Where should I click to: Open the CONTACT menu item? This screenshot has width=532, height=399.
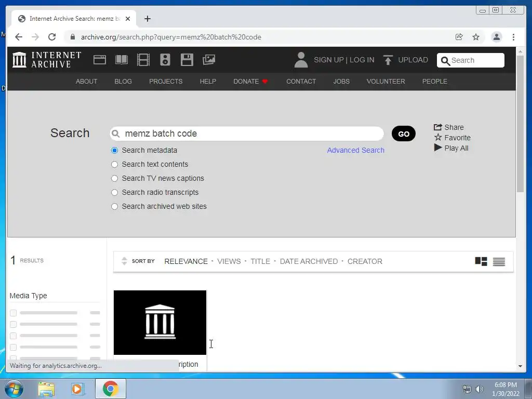pyautogui.click(x=301, y=82)
